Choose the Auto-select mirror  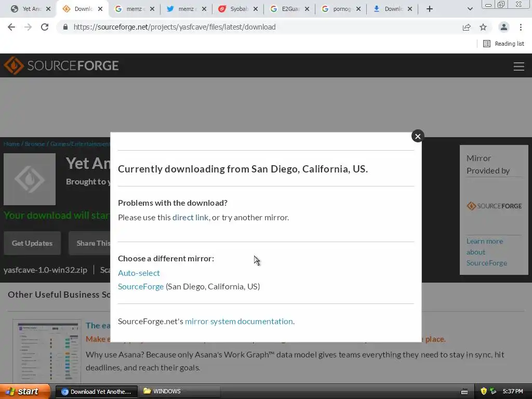point(139,273)
